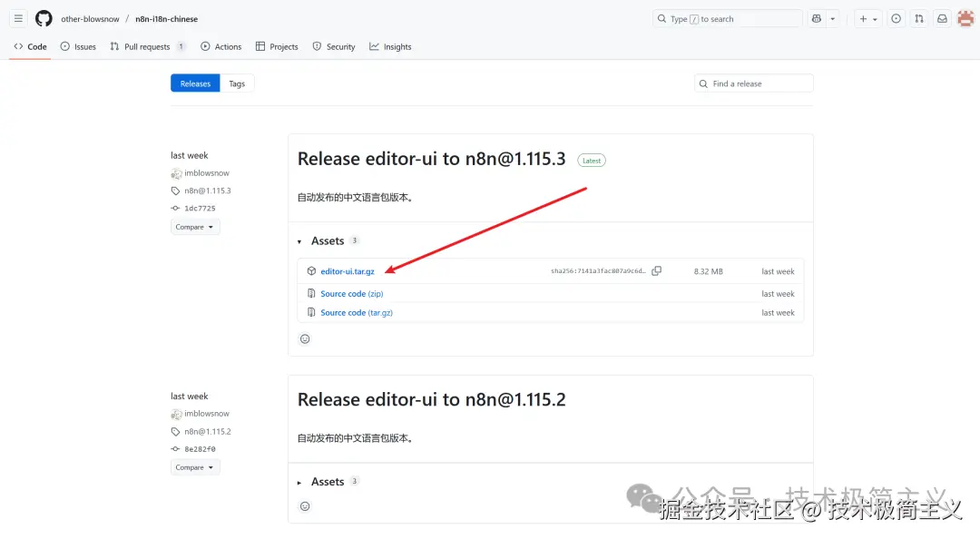Click the GitHub logo home icon
This screenshot has height=539, width=980.
[44, 19]
